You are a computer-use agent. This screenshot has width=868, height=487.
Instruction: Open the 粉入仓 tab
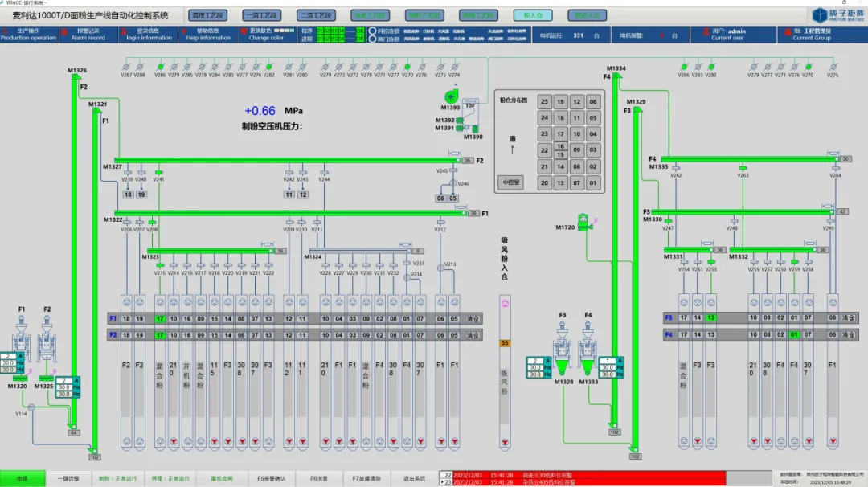click(x=533, y=15)
